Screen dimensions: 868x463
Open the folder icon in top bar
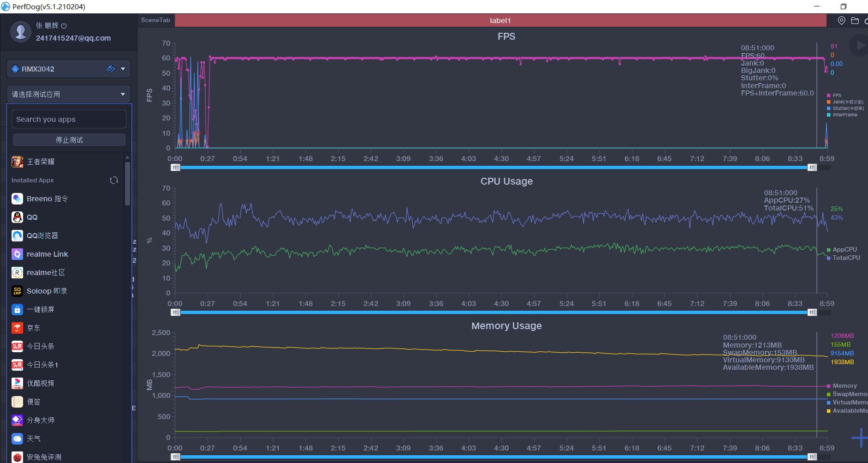click(855, 21)
